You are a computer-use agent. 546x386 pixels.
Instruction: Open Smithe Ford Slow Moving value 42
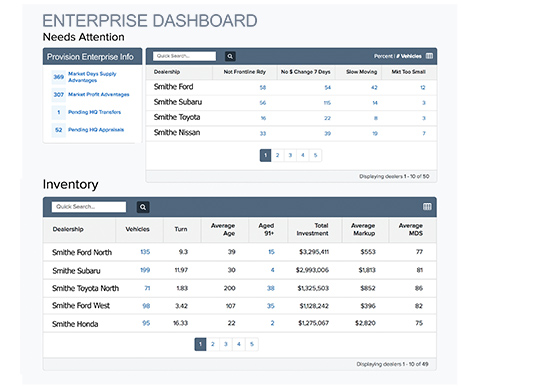(374, 88)
